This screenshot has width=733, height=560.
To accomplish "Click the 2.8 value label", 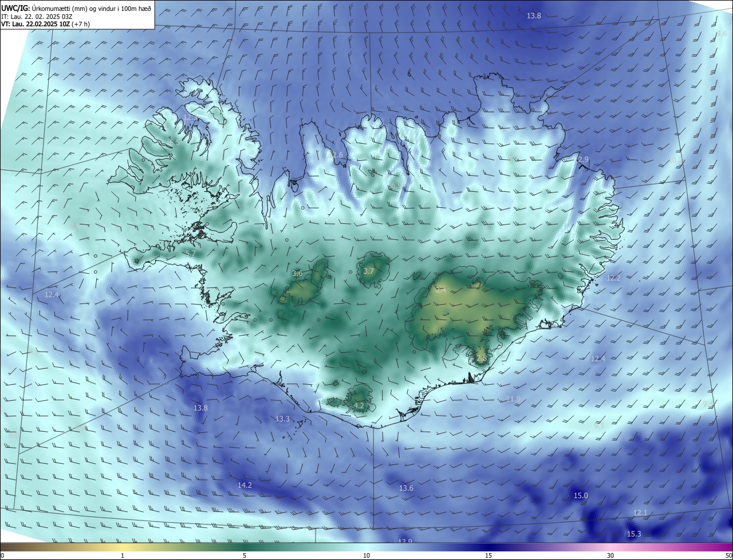I will point(481,358).
